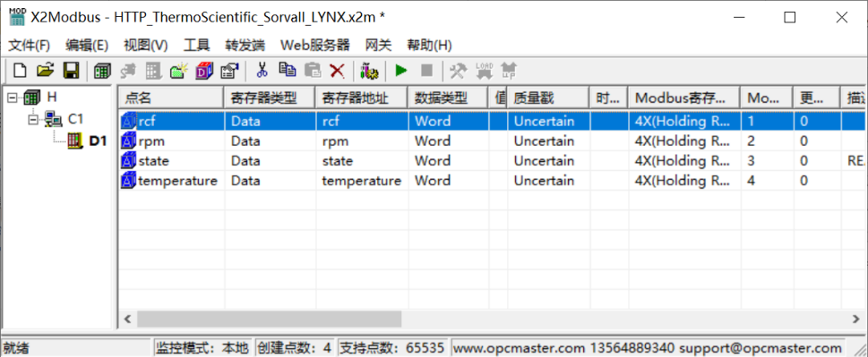Click the new folder with sparkle icon
868x357 pixels.
point(179,70)
